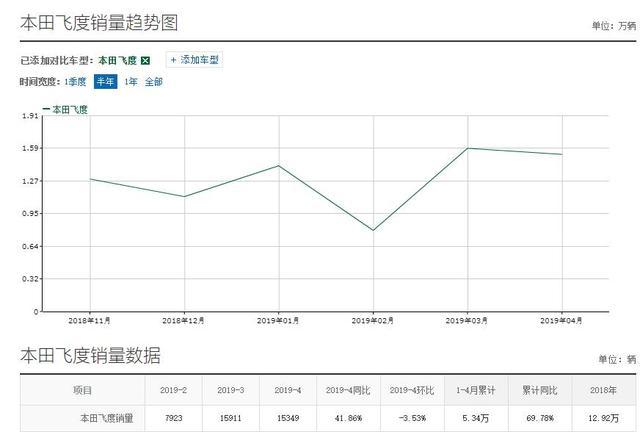Click the 1-4月累计 column header
This screenshot has width=640, height=432.
pos(476,390)
